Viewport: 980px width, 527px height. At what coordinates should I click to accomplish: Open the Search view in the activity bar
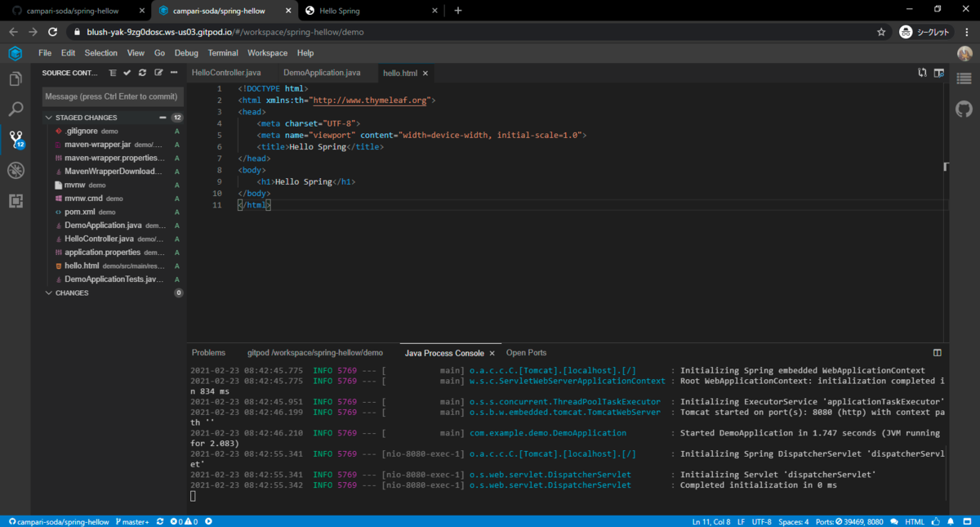coord(16,109)
